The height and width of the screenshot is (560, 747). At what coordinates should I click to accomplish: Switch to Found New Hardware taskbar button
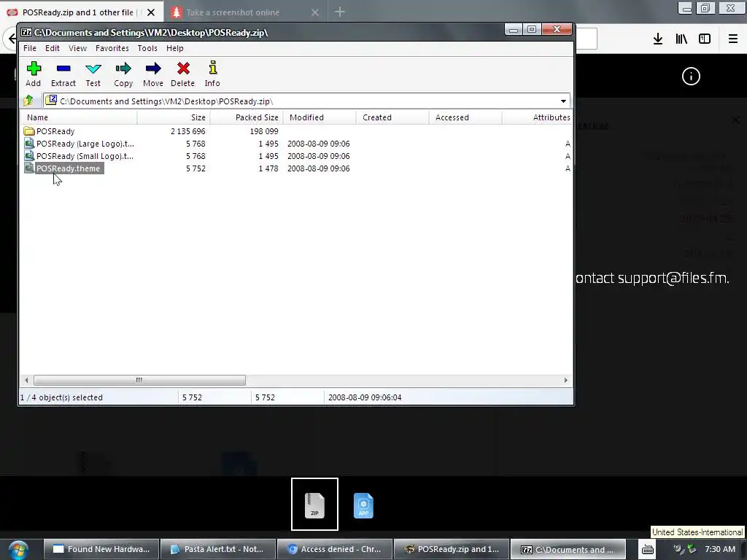click(x=101, y=549)
